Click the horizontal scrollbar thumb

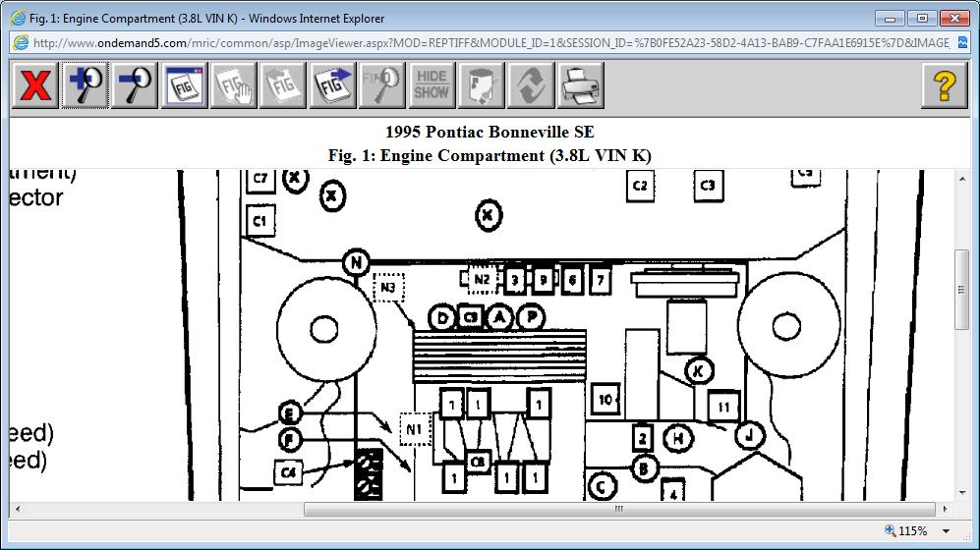[619, 510]
